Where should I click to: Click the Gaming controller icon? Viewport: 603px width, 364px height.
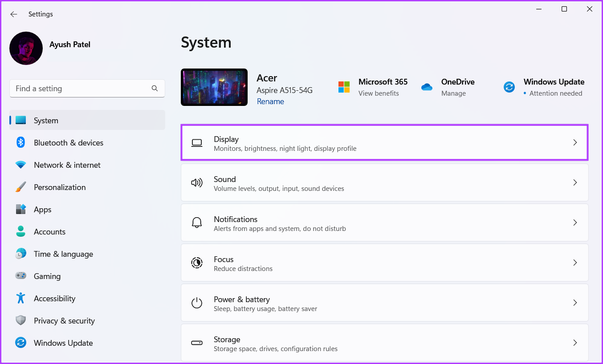21,276
